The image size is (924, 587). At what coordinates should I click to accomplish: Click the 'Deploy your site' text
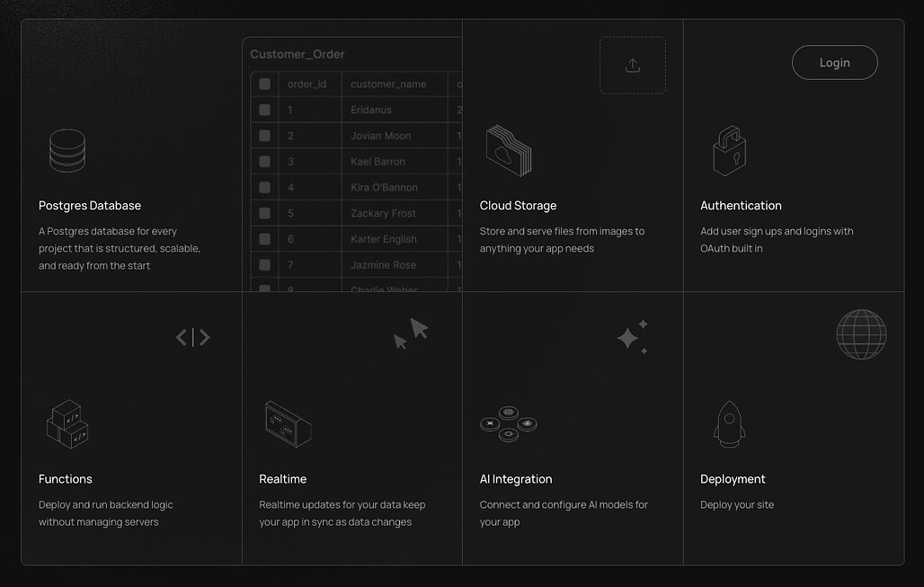coord(737,505)
